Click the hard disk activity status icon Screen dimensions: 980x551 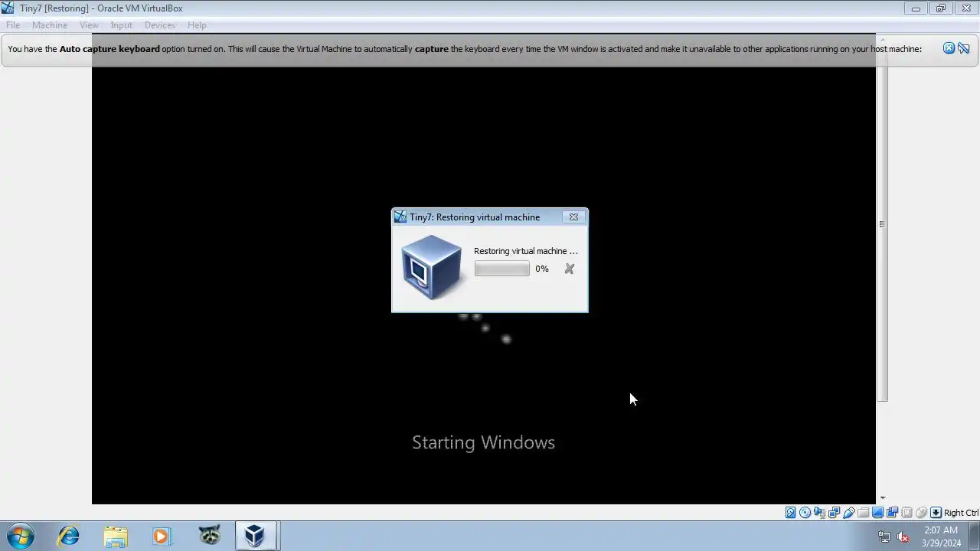pos(791,513)
